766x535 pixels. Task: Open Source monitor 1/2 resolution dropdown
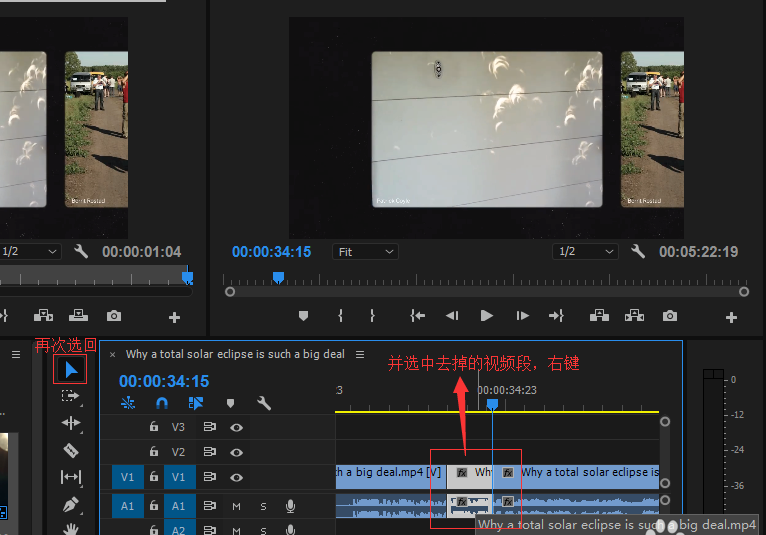[31, 252]
